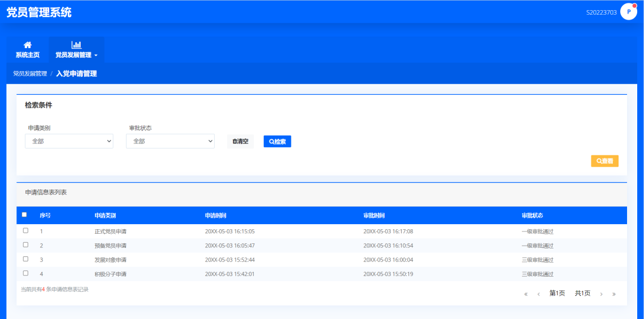Click the 清空 button
644x319 pixels.
240,141
